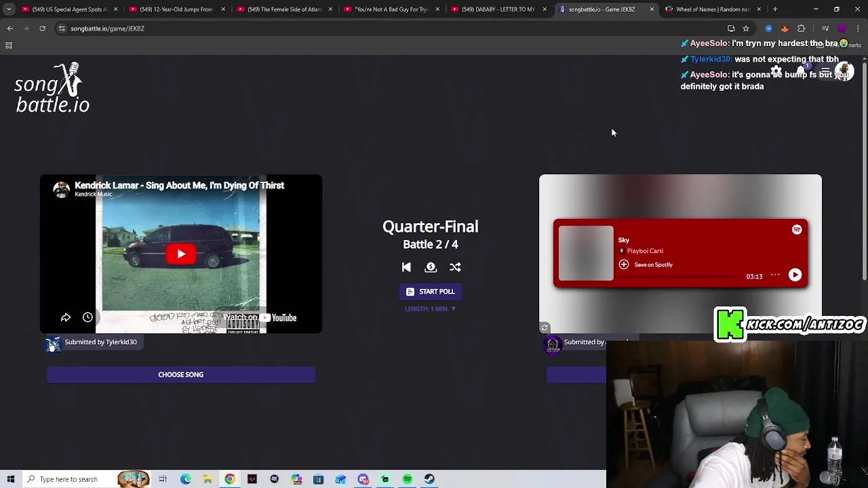Share the Kendrick Lamar YouTube video
This screenshot has height=488, width=868.
66,317
